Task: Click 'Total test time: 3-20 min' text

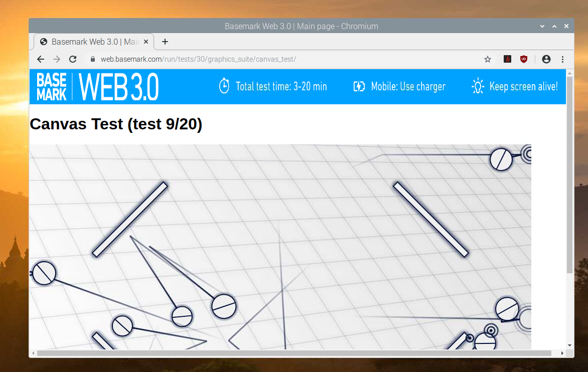Action: tap(281, 87)
